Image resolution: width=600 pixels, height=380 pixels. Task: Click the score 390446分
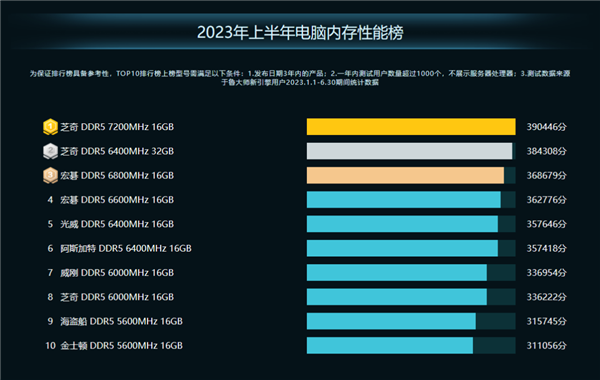pos(546,127)
